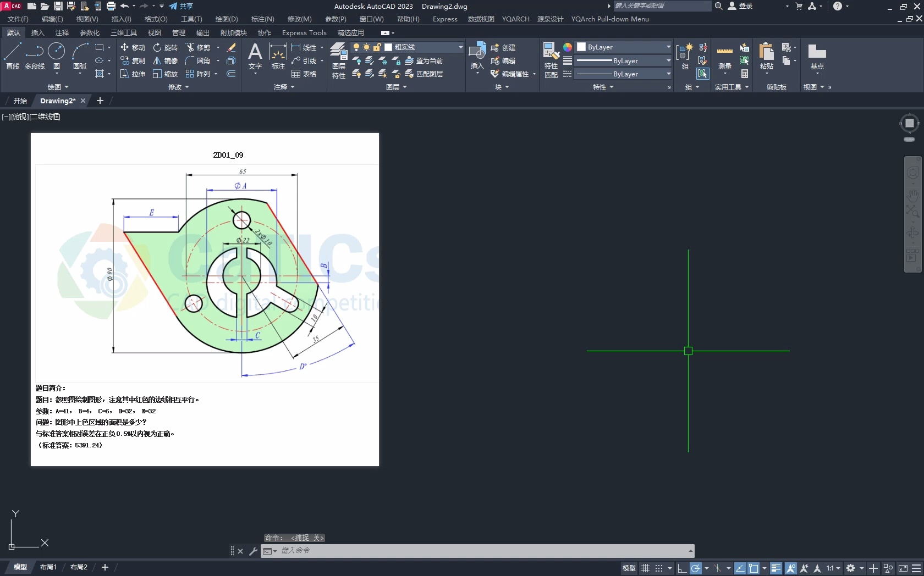Click the 共享 share button
Screen dimensions: 924x576
[x=181, y=6]
